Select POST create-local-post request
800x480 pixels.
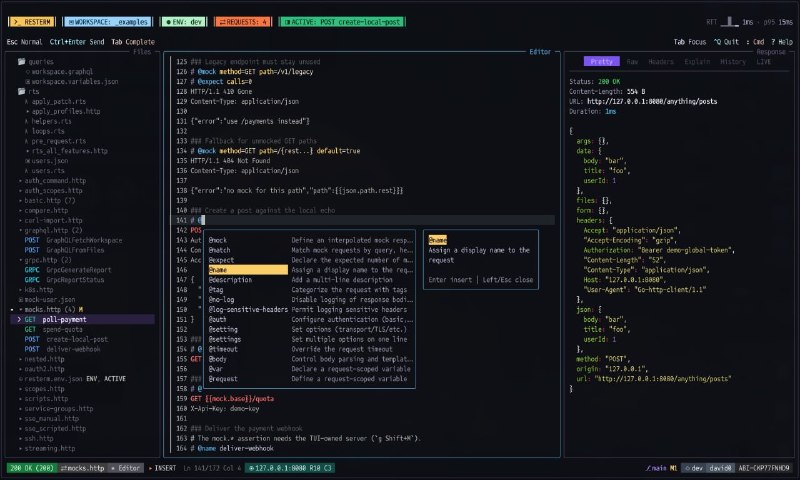pos(66,339)
